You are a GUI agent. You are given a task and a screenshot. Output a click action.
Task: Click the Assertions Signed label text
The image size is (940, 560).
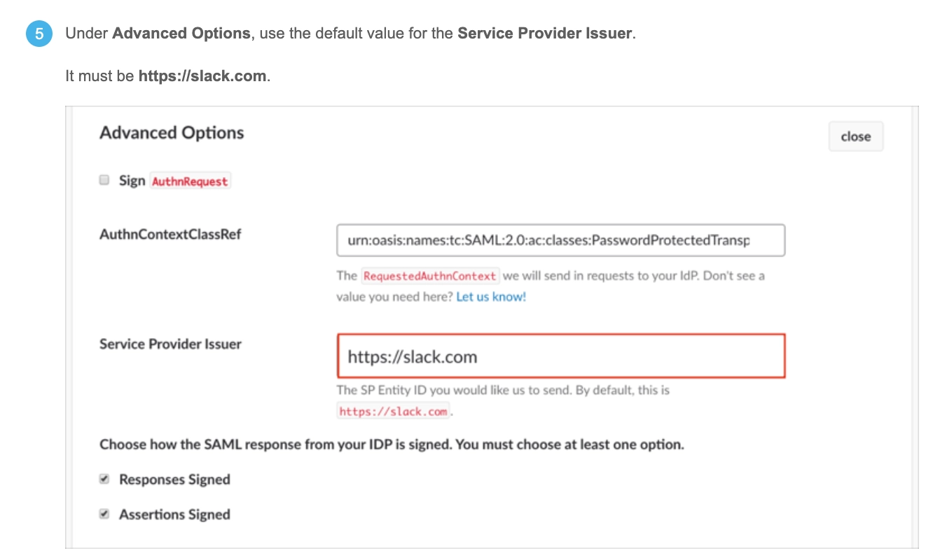click(174, 514)
